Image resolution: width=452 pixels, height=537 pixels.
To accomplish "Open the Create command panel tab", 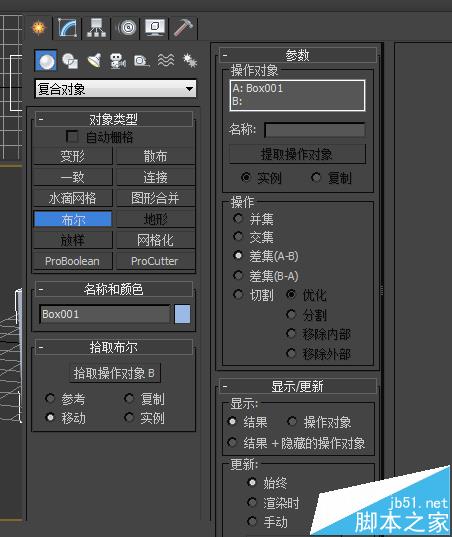I will (39, 28).
